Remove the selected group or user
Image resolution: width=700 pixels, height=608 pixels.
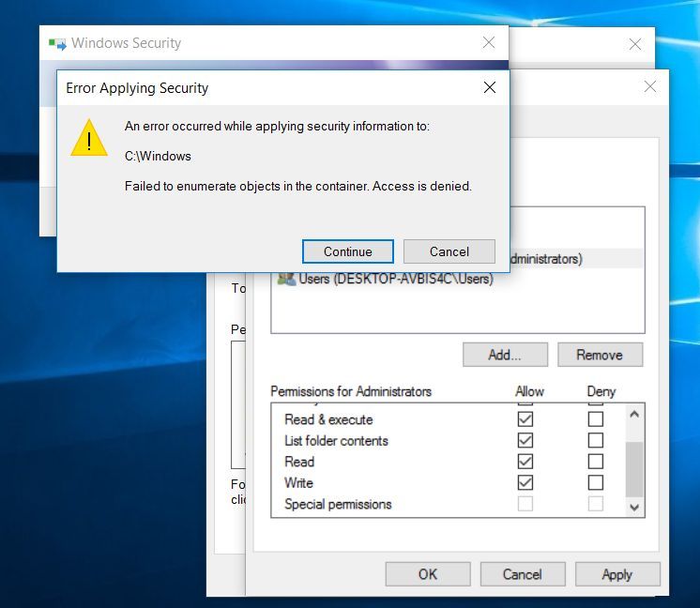point(600,355)
